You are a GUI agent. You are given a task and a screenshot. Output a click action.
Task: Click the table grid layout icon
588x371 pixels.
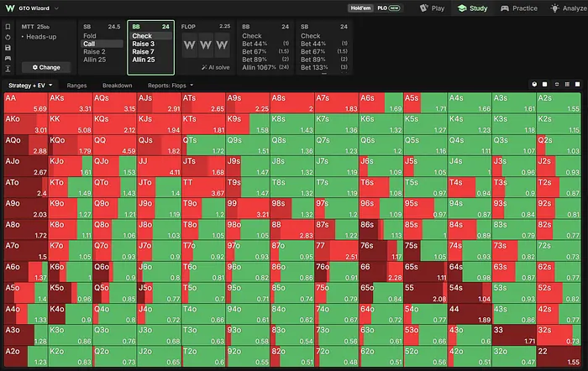click(567, 84)
